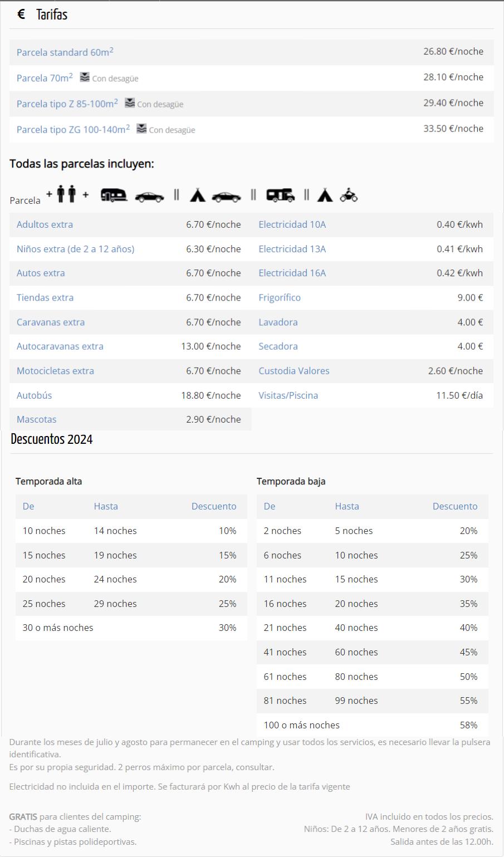Image resolution: width=504 pixels, height=857 pixels.
Task: Click the tent icon next to the motorcycle
Action: (x=325, y=195)
